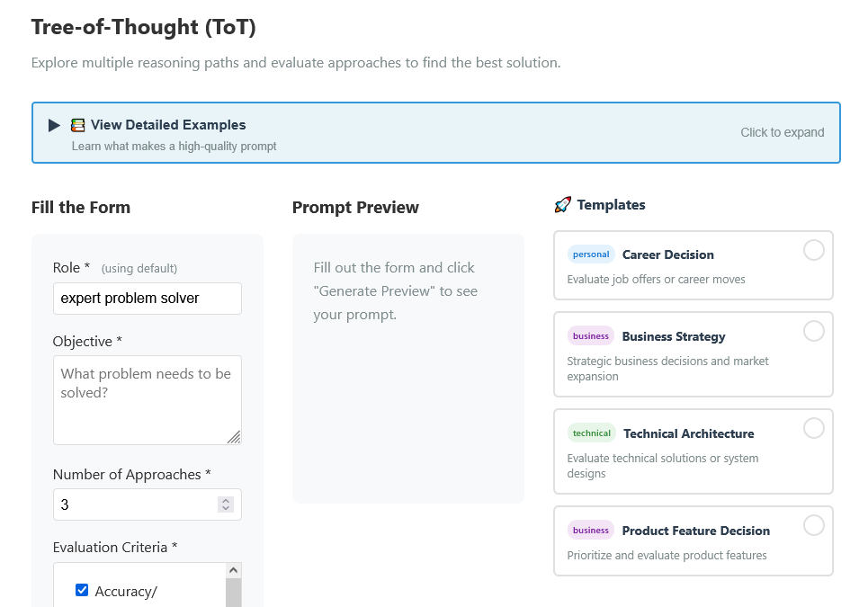Viewport: 868px width, 607px height.
Task: Click the book icon beside View Detailed Examples
Action: [x=78, y=124]
